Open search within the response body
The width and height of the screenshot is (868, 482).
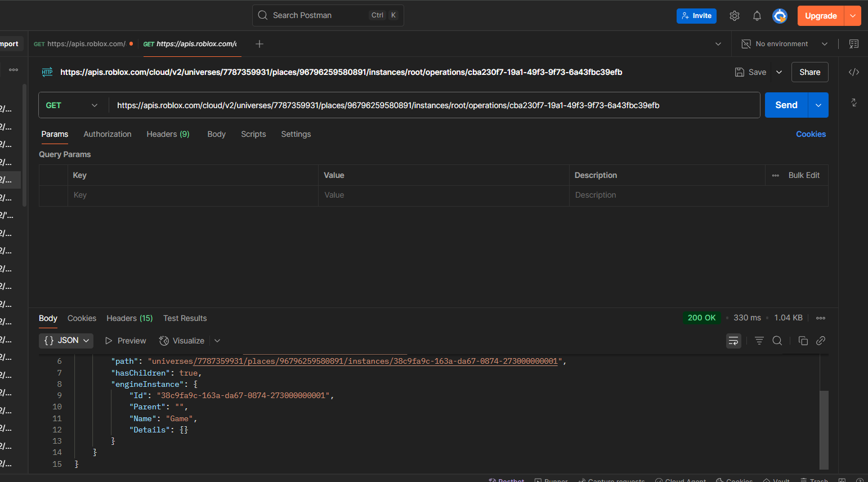click(777, 341)
